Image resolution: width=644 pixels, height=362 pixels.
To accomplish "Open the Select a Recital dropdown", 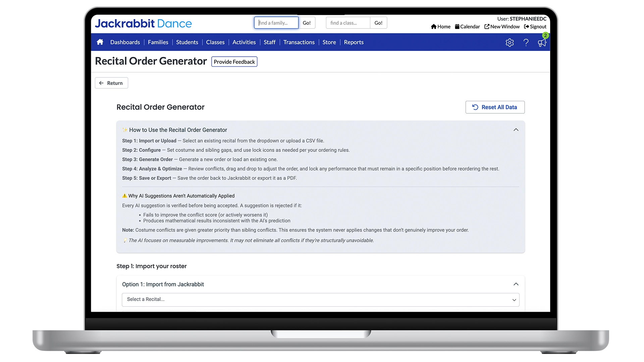I will (320, 300).
